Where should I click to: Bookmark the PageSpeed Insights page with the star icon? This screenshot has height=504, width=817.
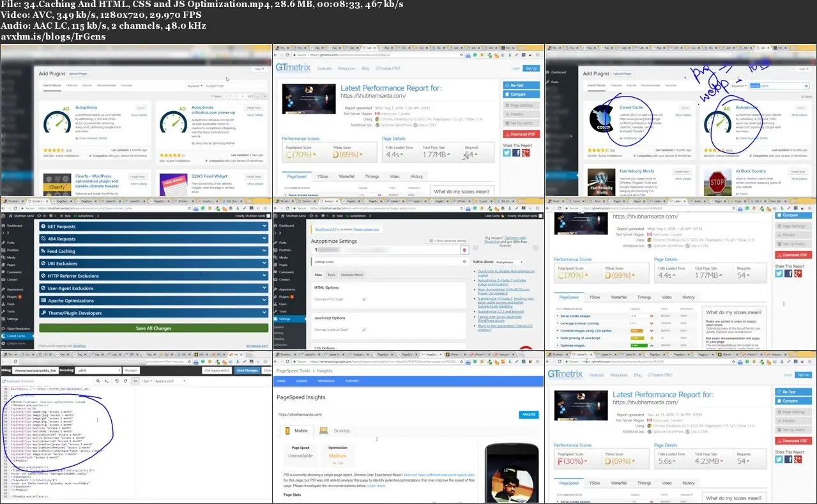click(x=462, y=361)
